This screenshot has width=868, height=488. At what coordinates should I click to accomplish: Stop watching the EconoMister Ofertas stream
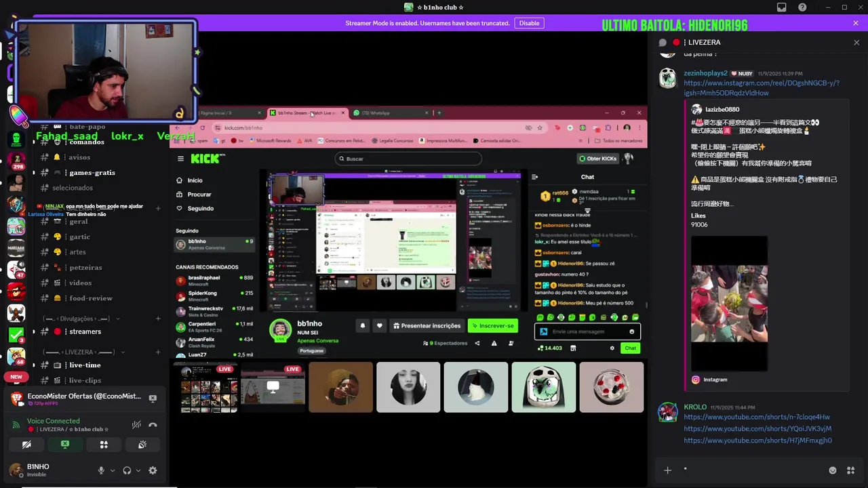153,399
